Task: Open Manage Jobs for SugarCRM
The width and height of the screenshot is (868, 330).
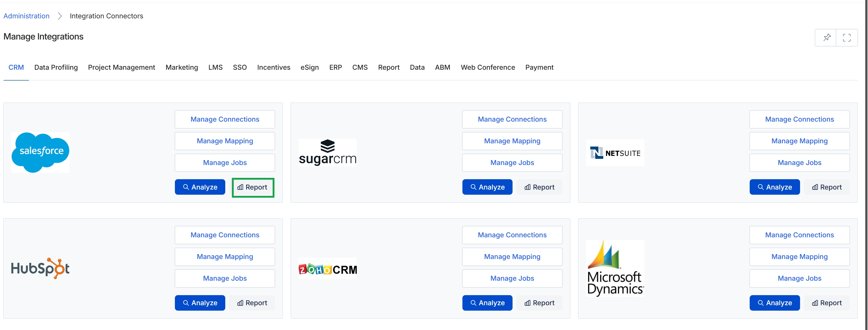Action: coord(512,163)
